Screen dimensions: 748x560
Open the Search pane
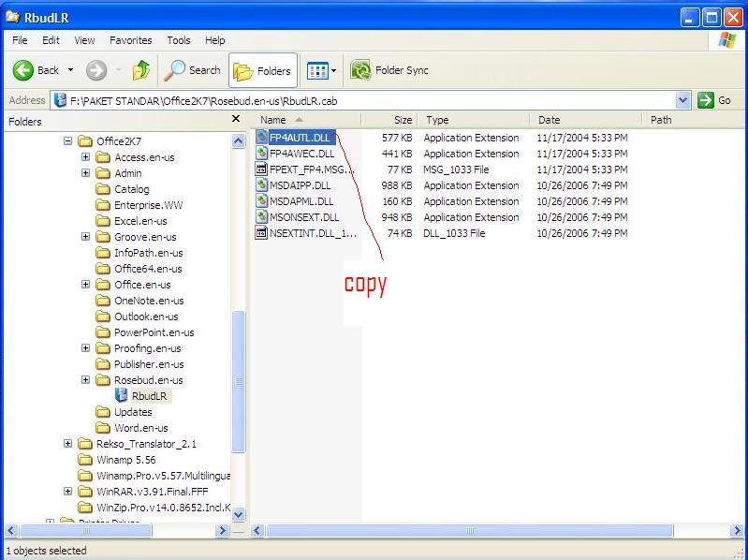(192, 70)
